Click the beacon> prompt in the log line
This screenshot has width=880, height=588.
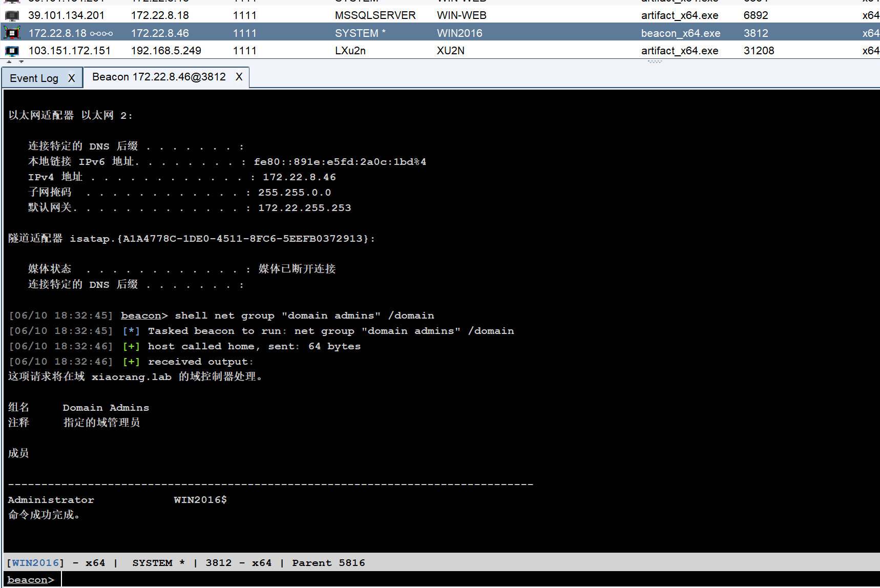pos(144,316)
